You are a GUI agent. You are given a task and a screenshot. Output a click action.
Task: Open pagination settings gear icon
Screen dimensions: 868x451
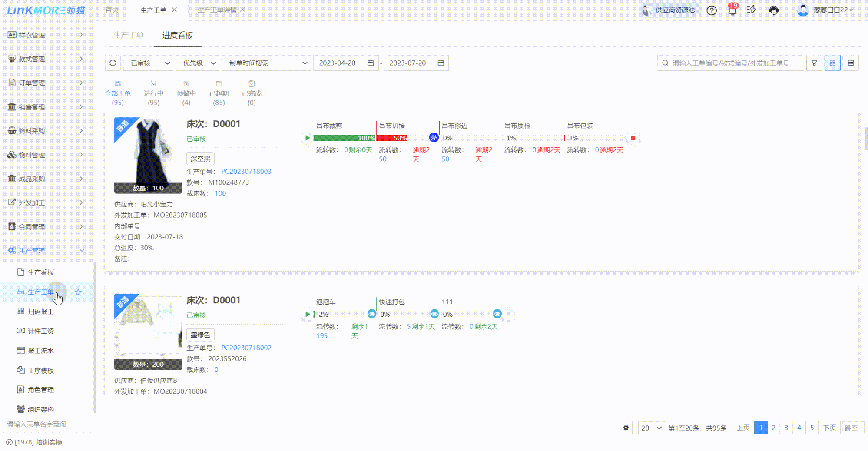tap(626, 428)
